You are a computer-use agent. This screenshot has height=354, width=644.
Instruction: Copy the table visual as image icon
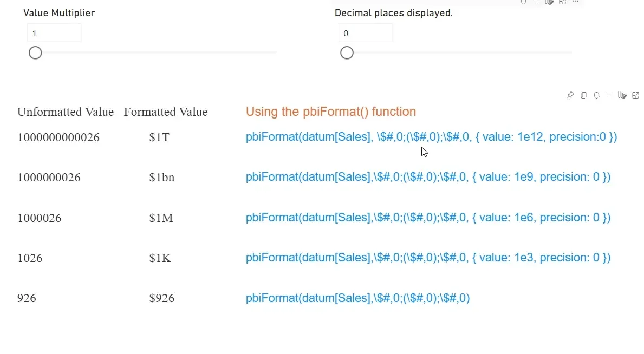coord(584,95)
